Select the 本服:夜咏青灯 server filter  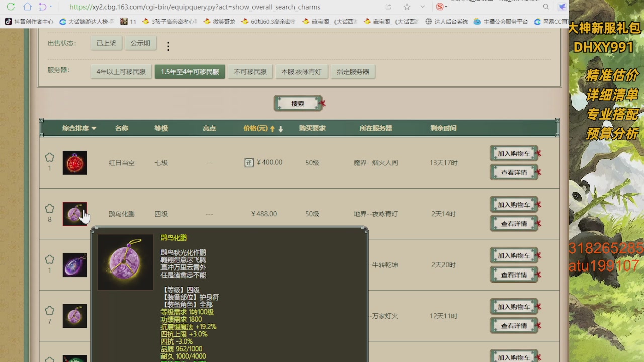301,72
